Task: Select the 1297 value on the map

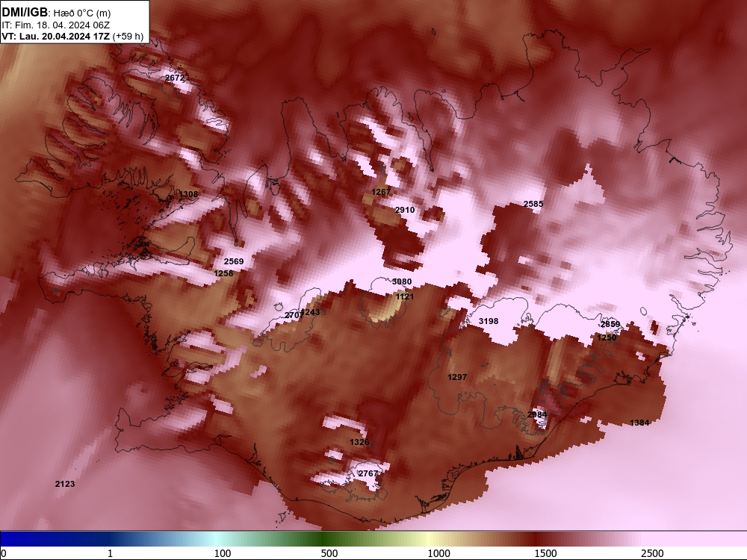Action: (457, 376)
